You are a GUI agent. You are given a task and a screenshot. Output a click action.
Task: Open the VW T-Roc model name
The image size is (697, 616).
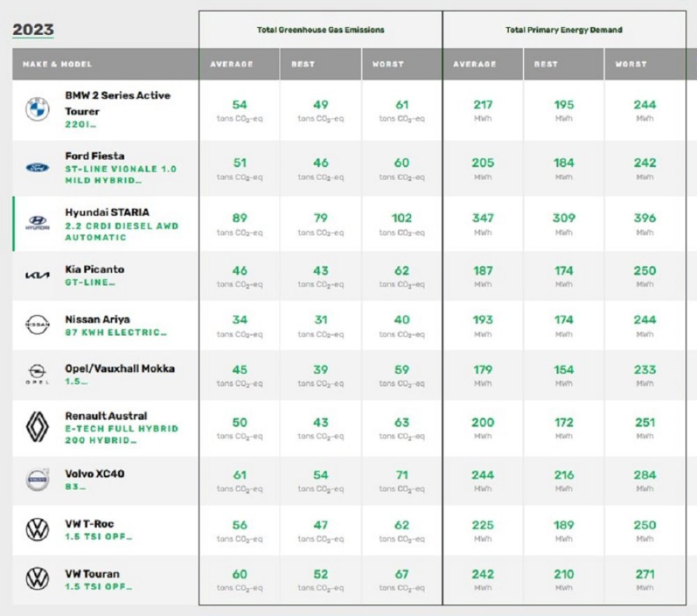pos(89,523)
